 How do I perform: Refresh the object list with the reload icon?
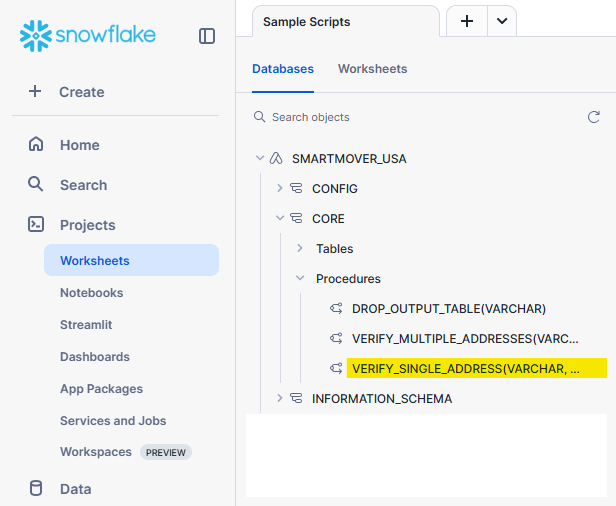pyautogui.click(x=594, y=117)
